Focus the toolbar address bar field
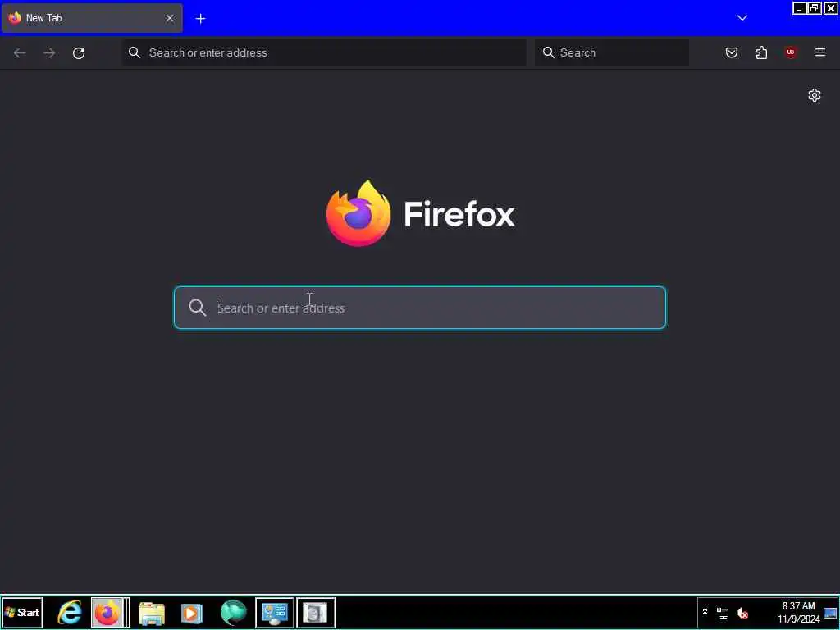 click(x=324, y=52)
